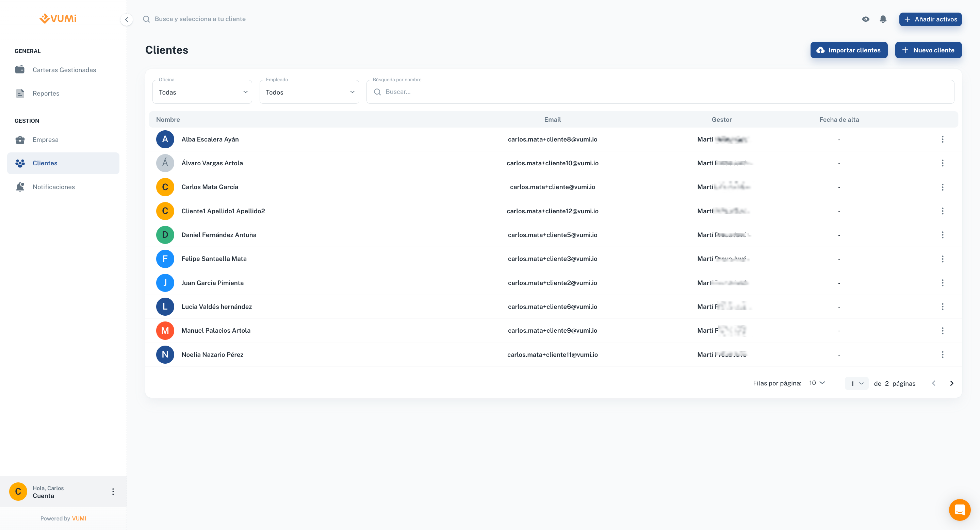The width and height of the screenshot is (980, 530).
Task: Focus the top client search field
Action: point(200,19)
